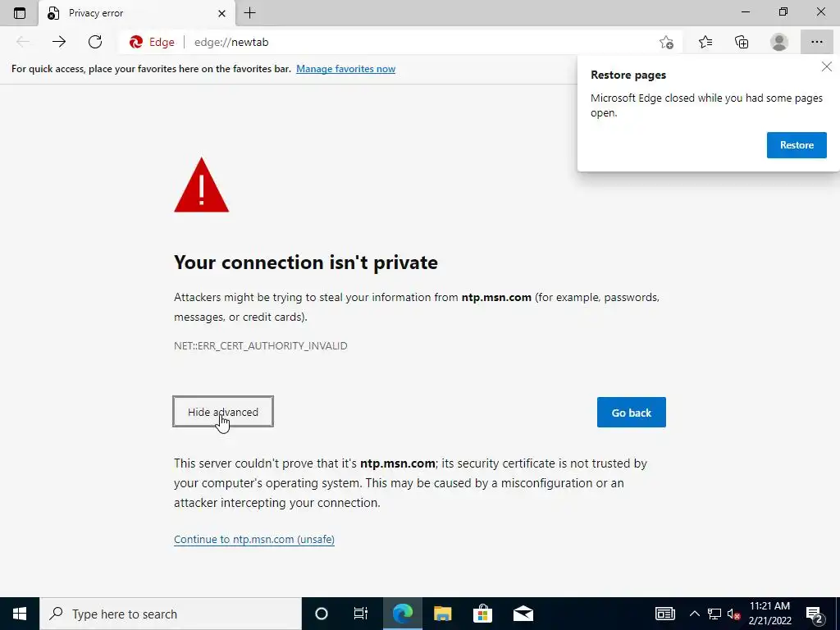The width and height of the screenshot is (840, 630).
Task: Open the Favorites list icon
Action: pos(705,42)
